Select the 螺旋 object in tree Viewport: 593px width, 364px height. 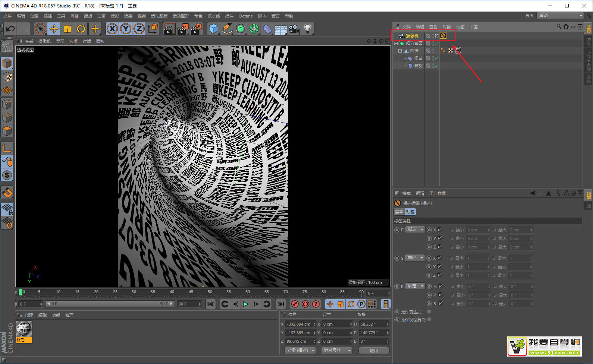tap(418, 66)
